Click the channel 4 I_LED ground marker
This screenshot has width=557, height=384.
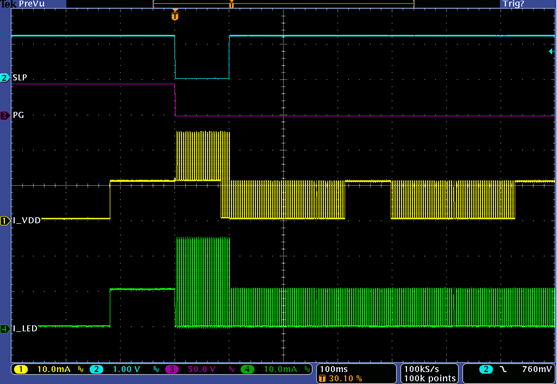[x=5, y=329]
